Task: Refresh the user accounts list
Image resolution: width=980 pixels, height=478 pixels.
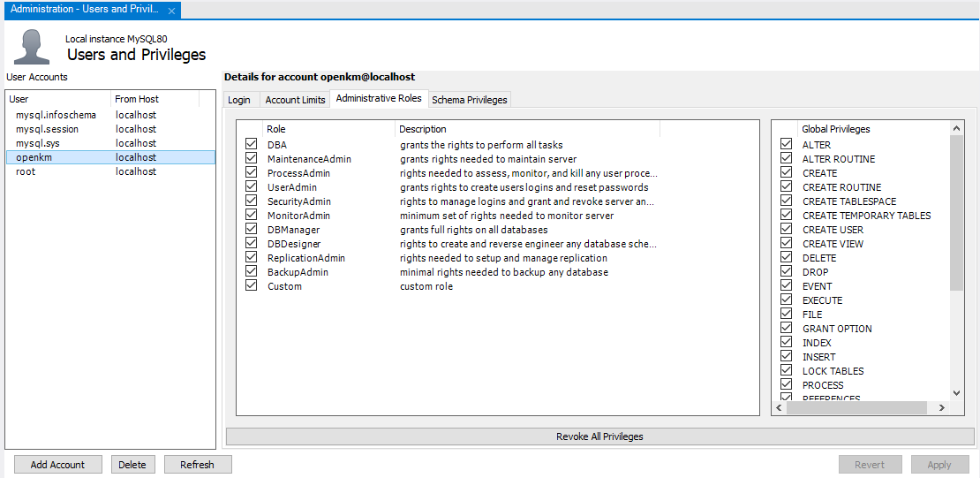Action: coord(198,465)
